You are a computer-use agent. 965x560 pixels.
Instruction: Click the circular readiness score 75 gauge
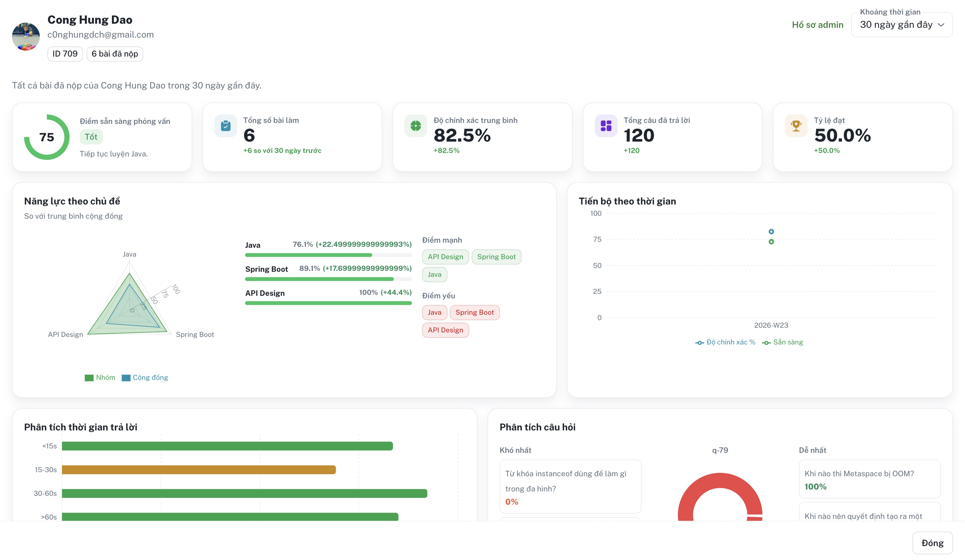point(47,137)
